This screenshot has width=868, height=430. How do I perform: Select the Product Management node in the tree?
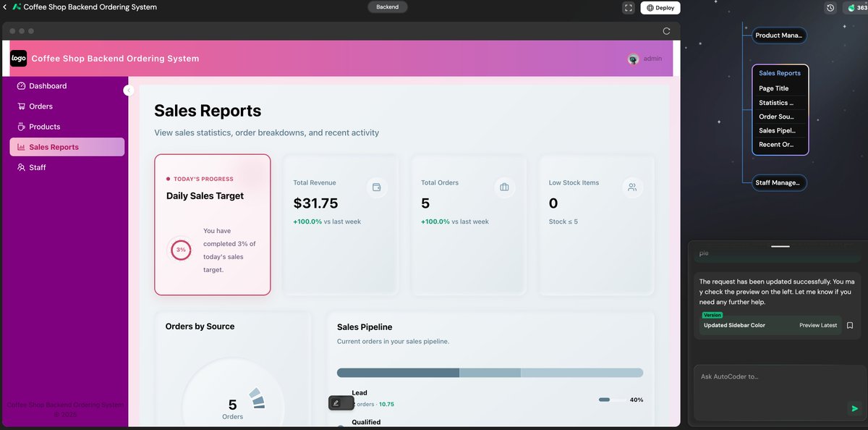pos(779,35)
